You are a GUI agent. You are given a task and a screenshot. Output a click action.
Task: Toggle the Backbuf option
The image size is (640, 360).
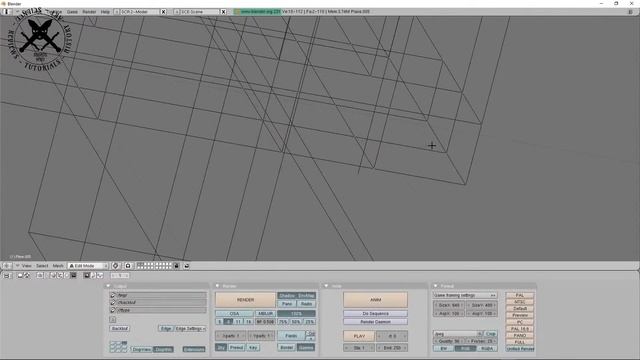(x=120, y=328)
